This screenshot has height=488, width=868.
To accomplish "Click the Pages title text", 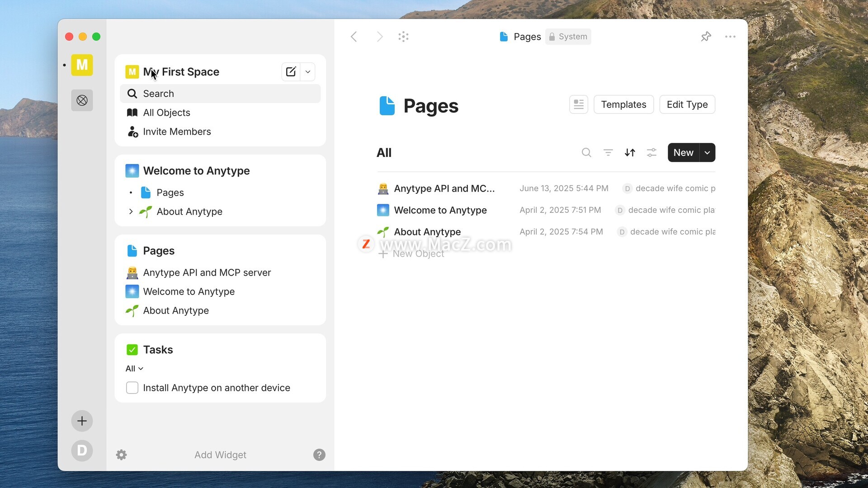I will [x=431, y=106].
